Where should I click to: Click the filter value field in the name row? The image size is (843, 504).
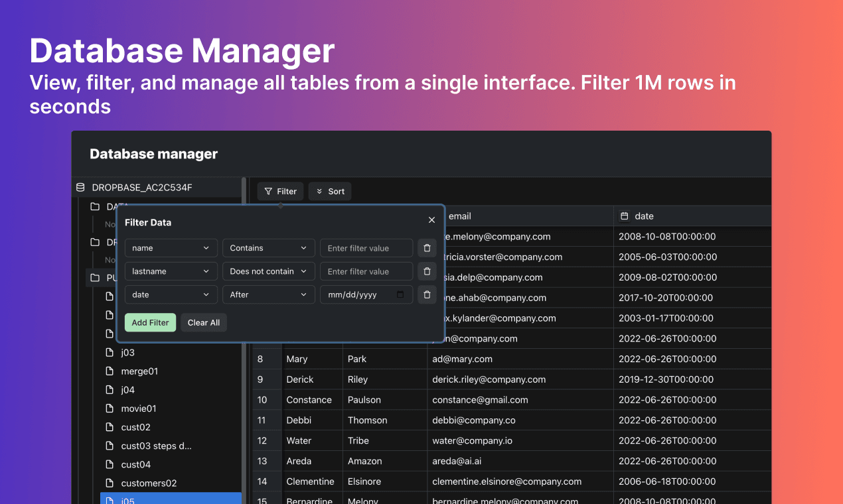click(x=366, y=248)
